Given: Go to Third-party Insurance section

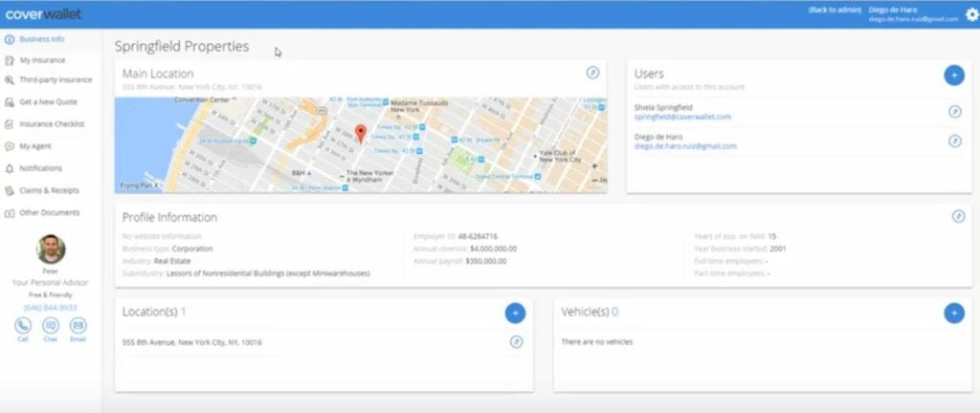Looking at the screenshot, I should [56, 80].
